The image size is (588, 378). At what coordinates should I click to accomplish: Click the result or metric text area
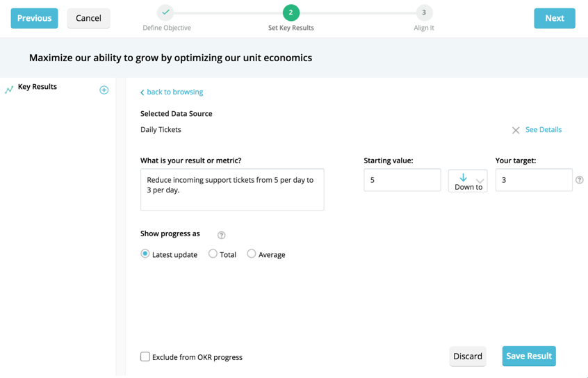[x=232, y=189]
